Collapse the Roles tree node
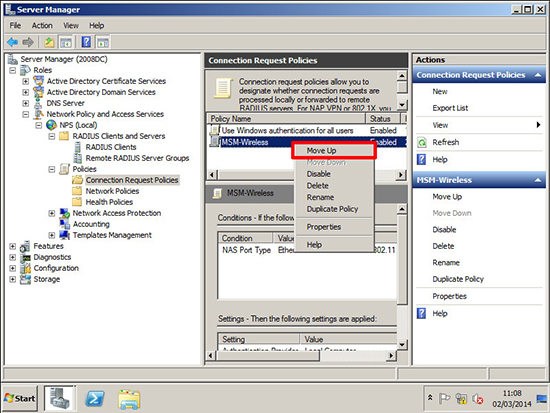Viewport: 550px width, 413px height. point(13,70)
